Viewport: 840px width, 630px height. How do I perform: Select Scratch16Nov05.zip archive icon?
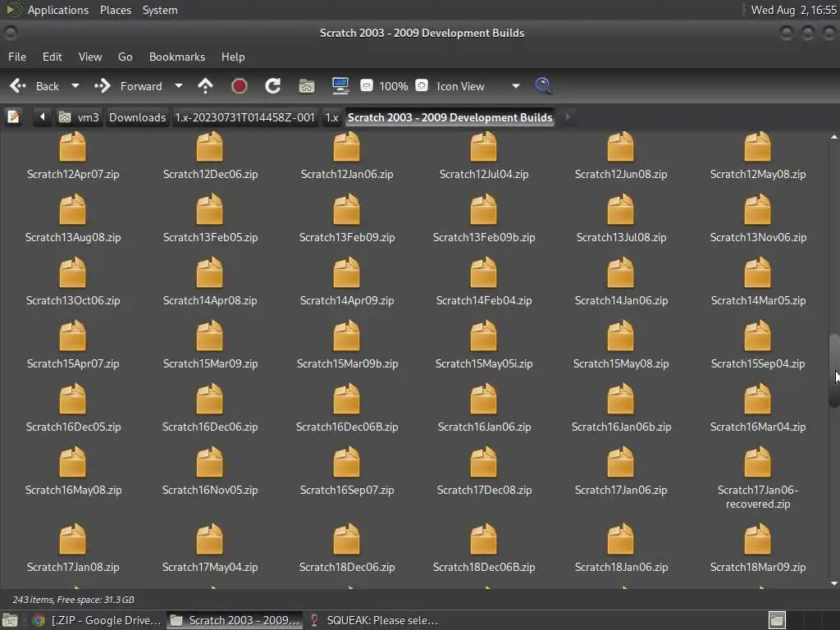209,462
